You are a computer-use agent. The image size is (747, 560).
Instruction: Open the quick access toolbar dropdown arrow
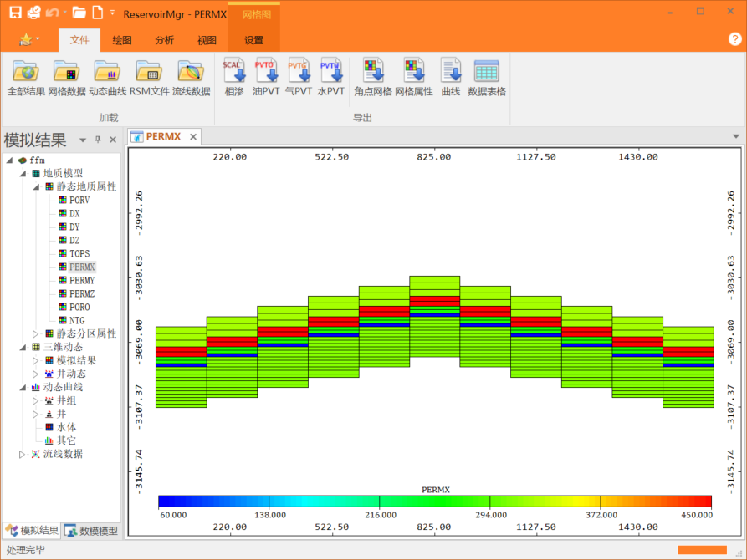tap(112, 13)
